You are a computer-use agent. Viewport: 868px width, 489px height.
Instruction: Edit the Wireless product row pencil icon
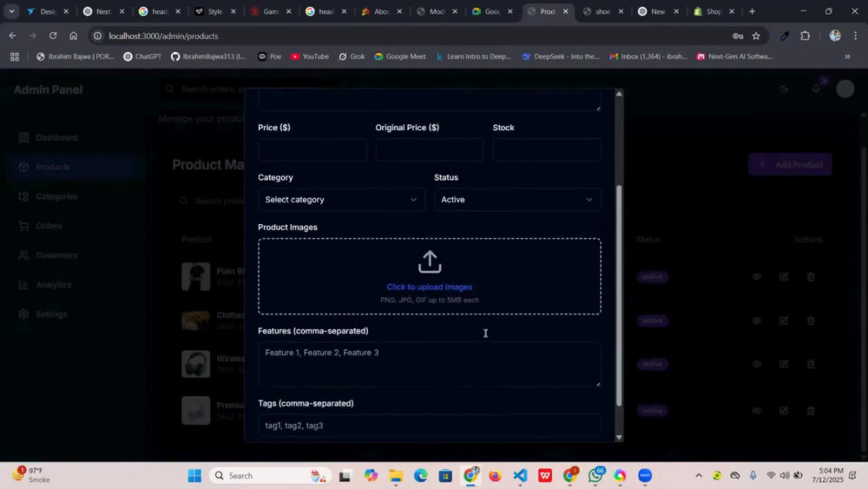[x=784, y=364]
